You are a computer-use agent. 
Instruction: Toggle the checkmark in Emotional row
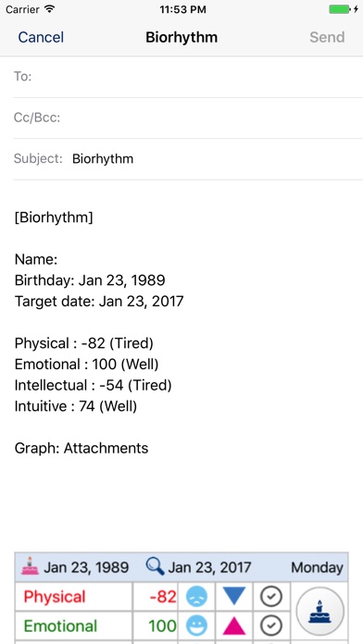click(271, 625)
